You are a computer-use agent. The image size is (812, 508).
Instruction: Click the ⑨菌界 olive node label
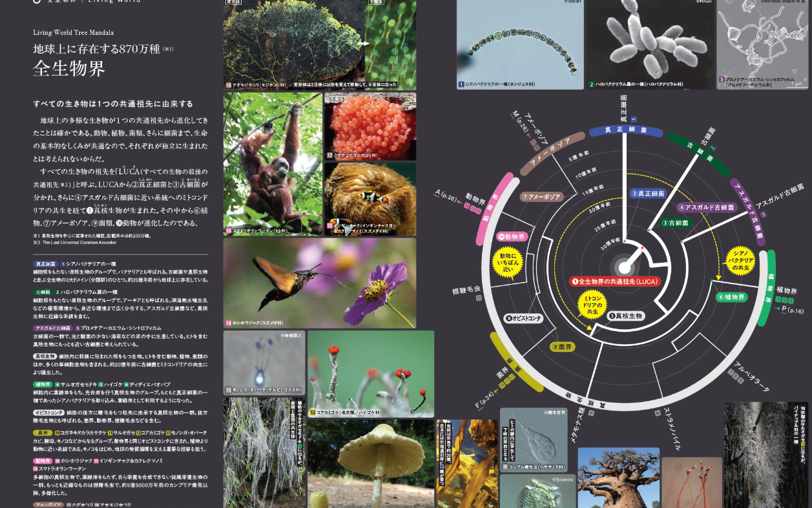(x=562, y=347)
